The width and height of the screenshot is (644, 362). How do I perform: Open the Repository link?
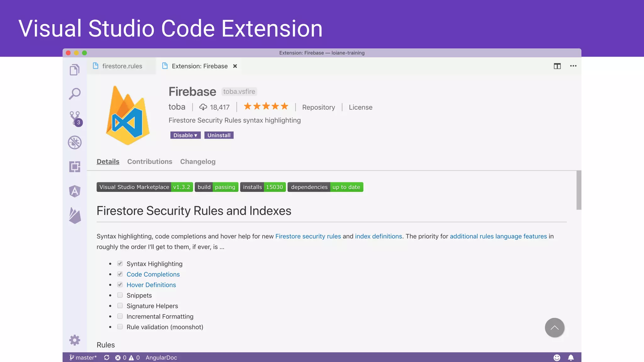coord(319,107)
